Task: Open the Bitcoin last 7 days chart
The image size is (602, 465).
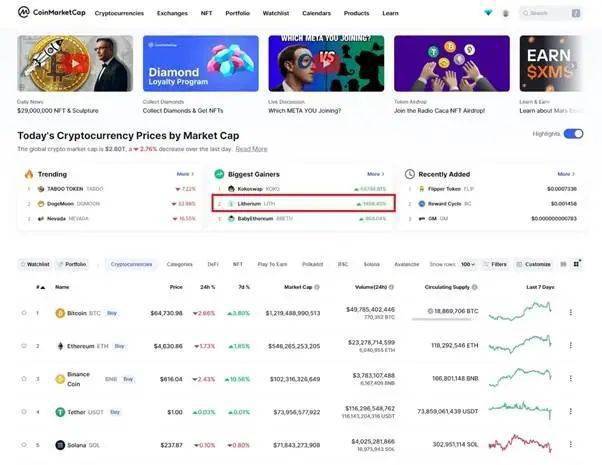Action: [520, 311]
